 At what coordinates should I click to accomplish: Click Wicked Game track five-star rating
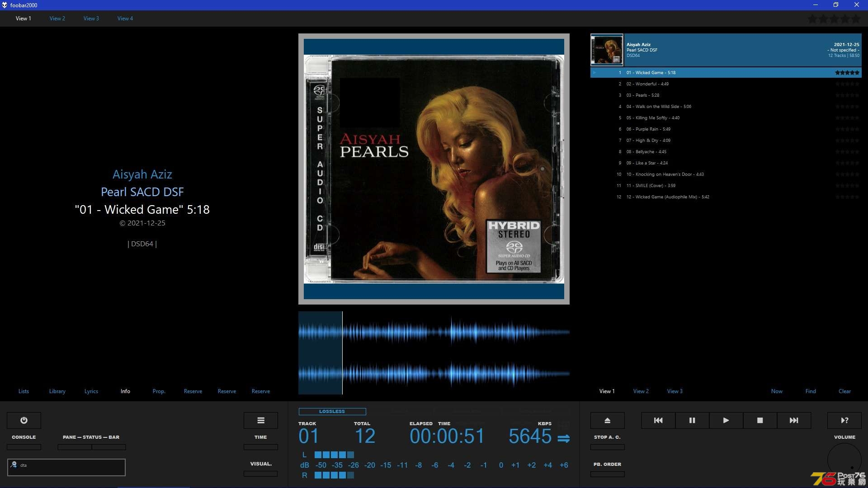[x=847, y=72]
